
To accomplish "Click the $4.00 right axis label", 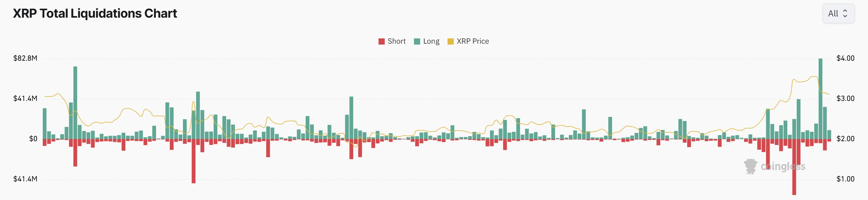I will click(845, 58).
